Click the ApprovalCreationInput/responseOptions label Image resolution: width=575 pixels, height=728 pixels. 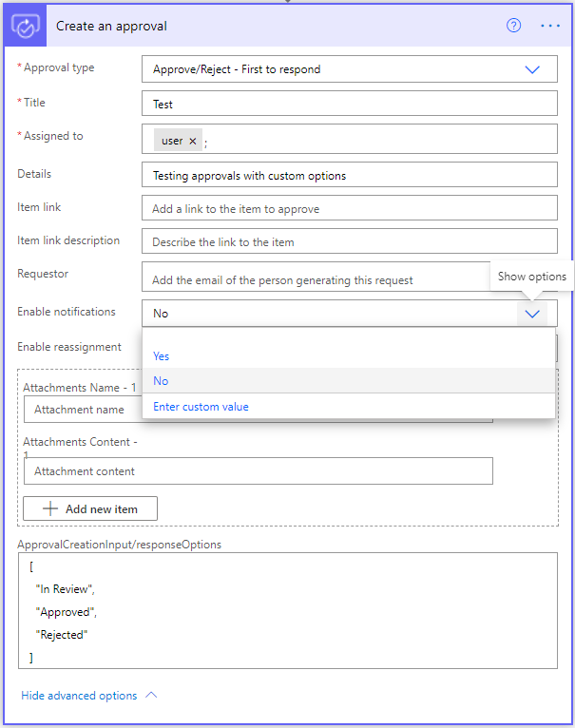tap(120, 545)
